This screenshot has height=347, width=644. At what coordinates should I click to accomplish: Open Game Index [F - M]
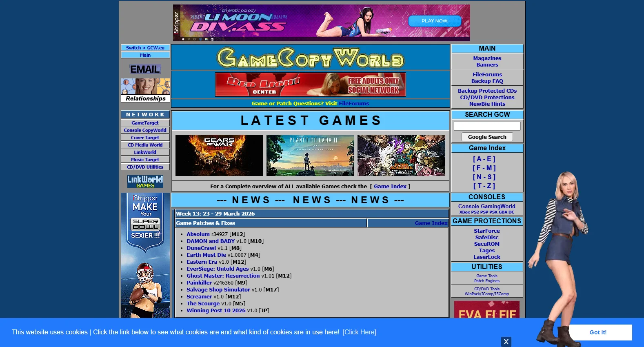(x=484, y=168)
